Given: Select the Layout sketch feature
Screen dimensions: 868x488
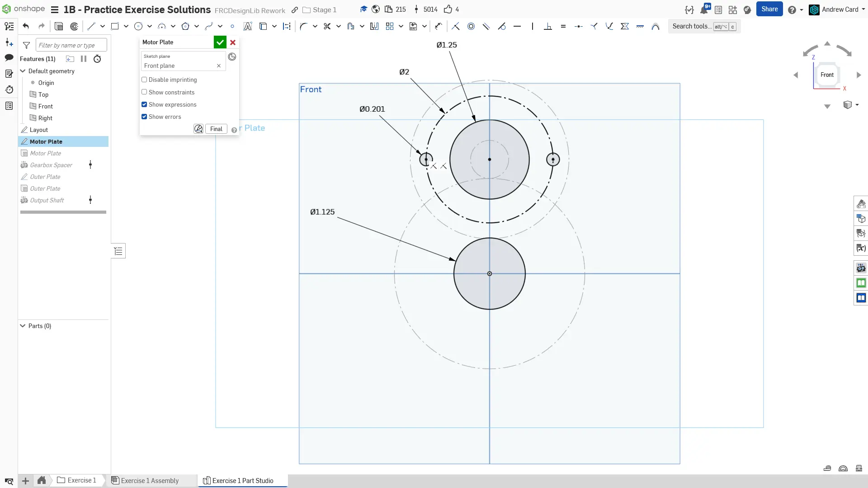Looking at the screenshot, I should click(38, 130).
